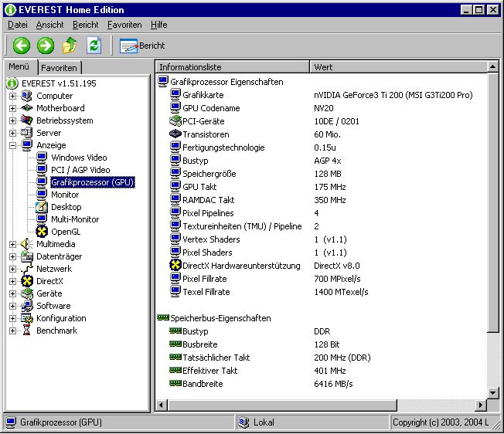Select the Bandbreite row

click(x=322, y=383)
